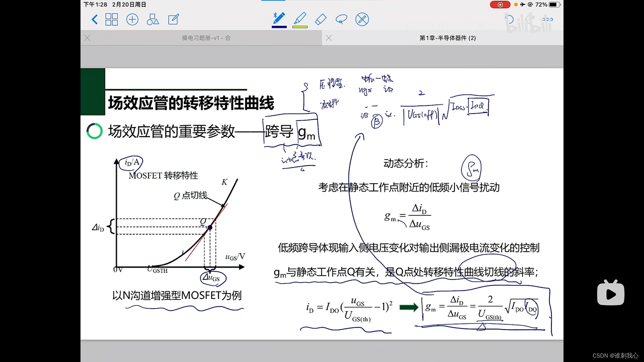Close the 模电习题册-v1 tab

tap(88, 38)
